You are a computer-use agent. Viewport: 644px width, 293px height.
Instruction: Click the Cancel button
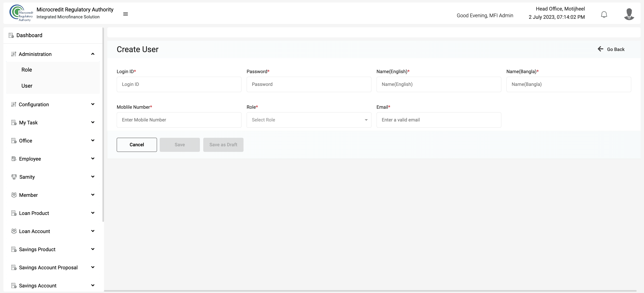[137, 145]
